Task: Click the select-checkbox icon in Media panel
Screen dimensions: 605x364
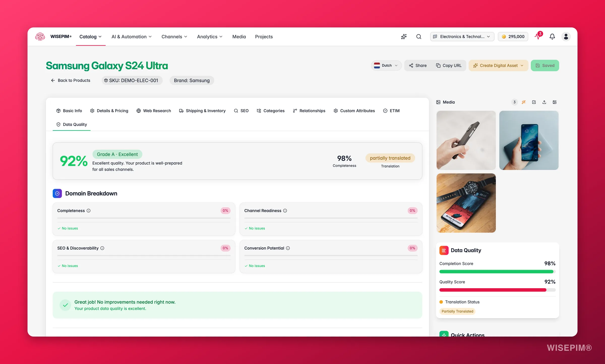Action: (534, 102)
